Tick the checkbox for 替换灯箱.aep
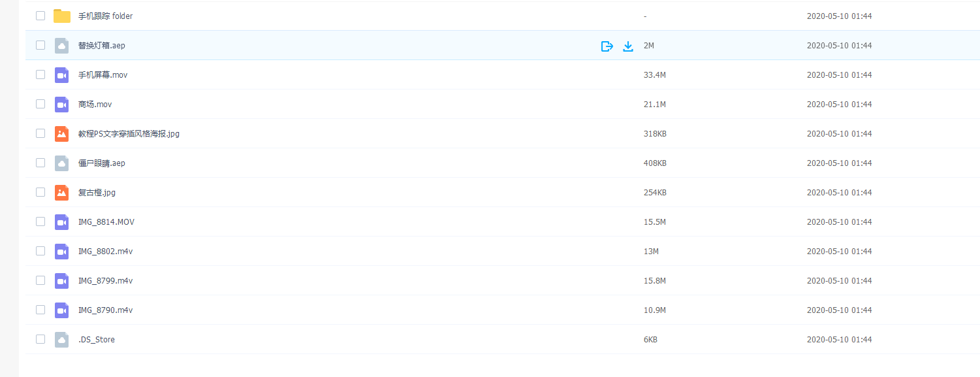Image resolution: width=980 pixels, height=377 pixels. pos(40,45)
